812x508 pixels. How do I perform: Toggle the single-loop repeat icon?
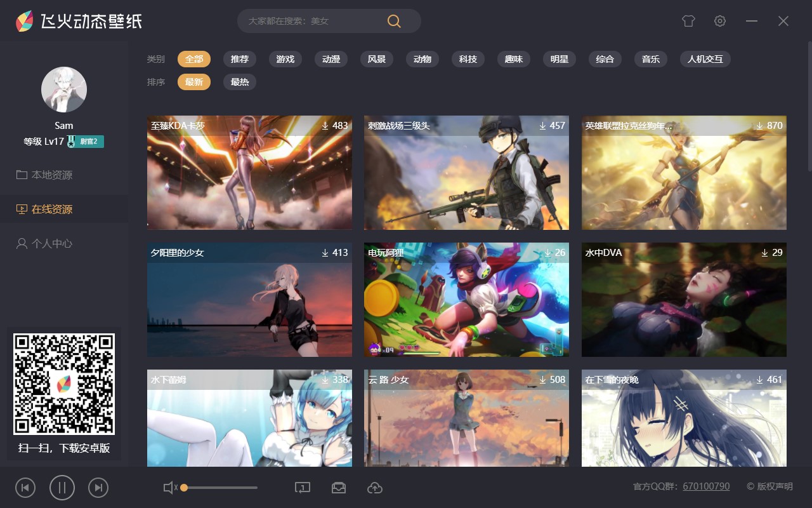(303, 488)
